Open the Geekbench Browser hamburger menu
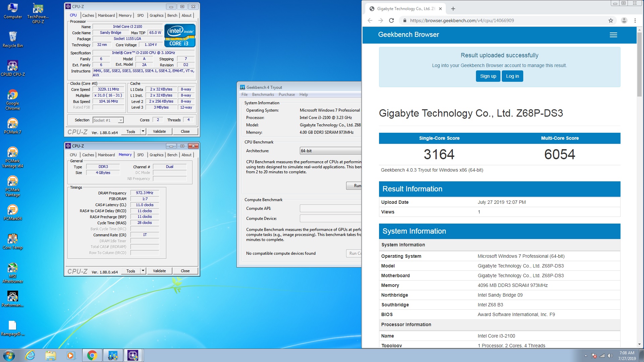The height and width of the screenshot is (362, 644). point(613,35)
